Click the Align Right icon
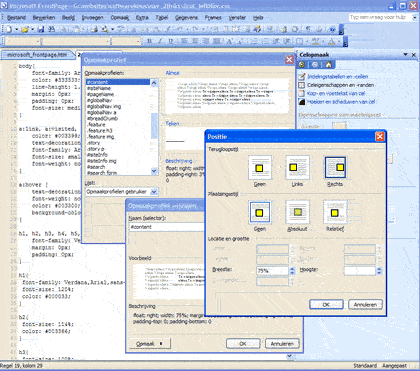420x371 pixels. pyautogui.click(x=206, y=41)
